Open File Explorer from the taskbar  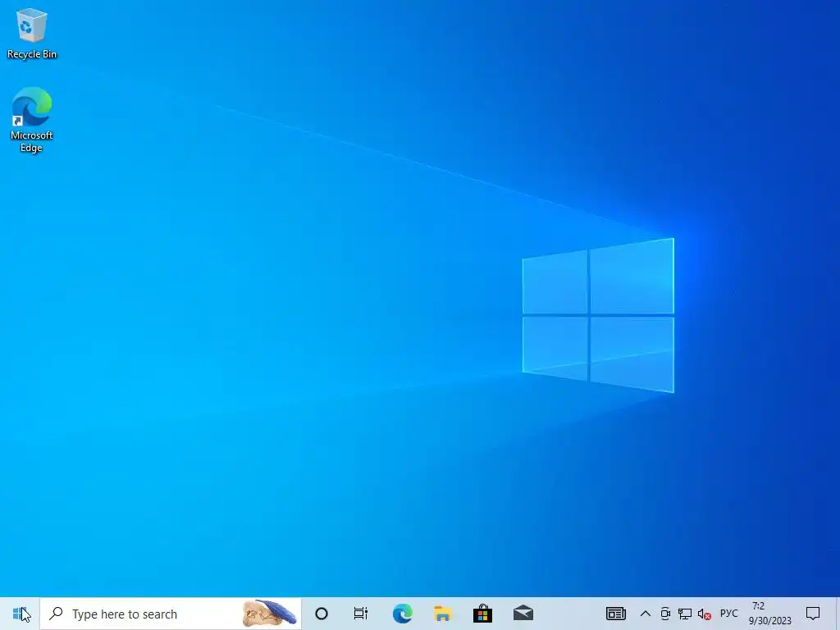[442, 614]
